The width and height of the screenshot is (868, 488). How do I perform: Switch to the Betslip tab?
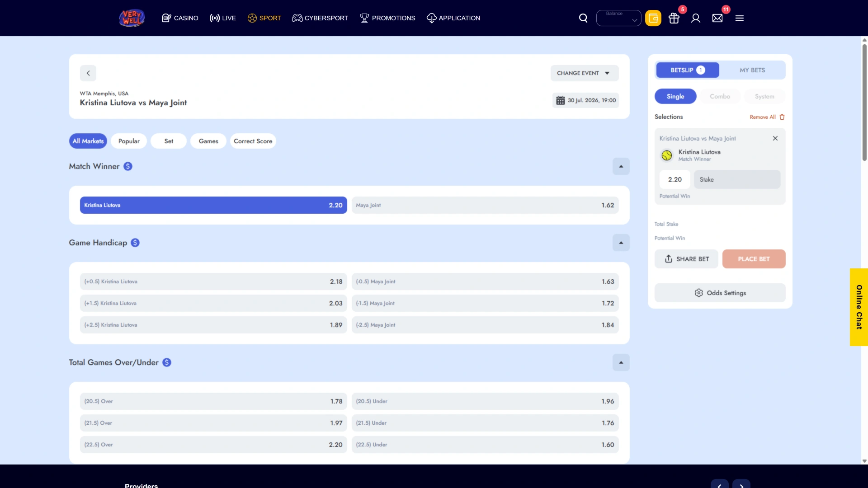pyautogui.click(x=688, y=70)
